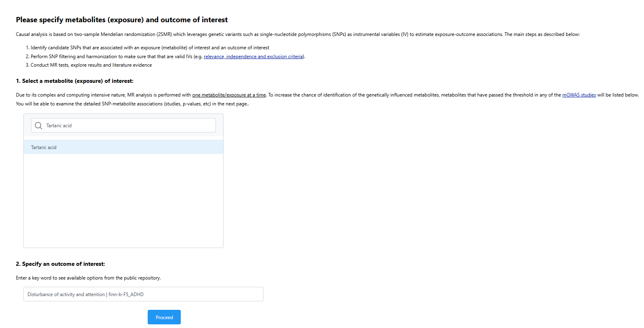The height and width of the screenshot is (328, 644).
Task: Click the 'instrumental variables (IV)' phrase
Action: pyautogui.click(x=381, y=34)
